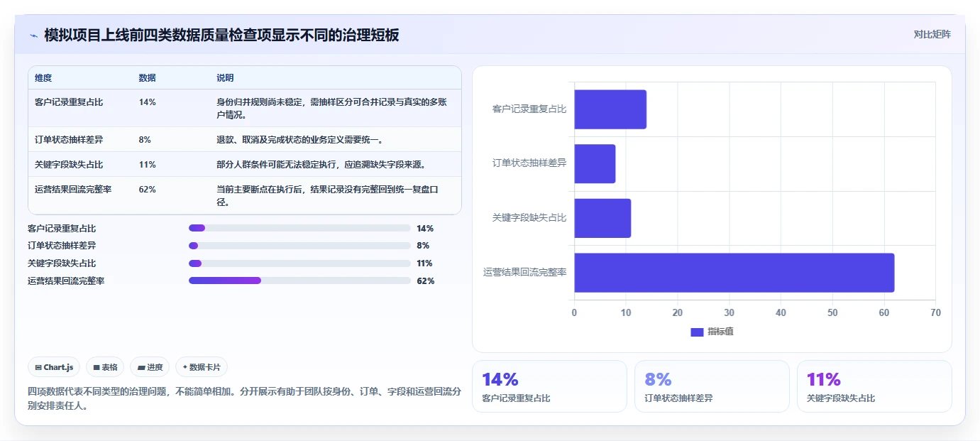Select the Chart.js chip
Image resolution: width=980 pixels, height=441 pixels.
pos(55,367)
